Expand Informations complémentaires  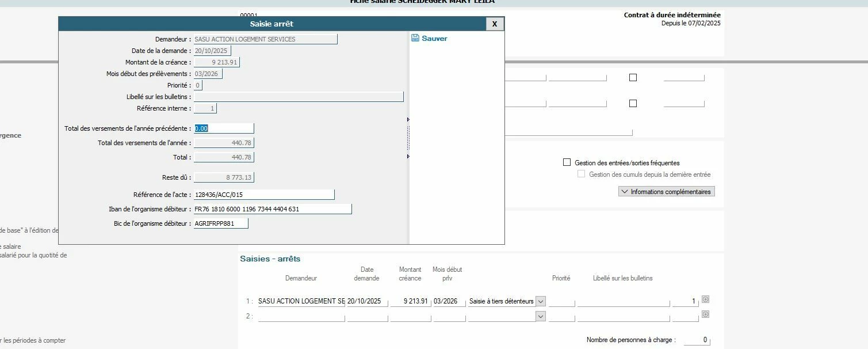(667, 192)
